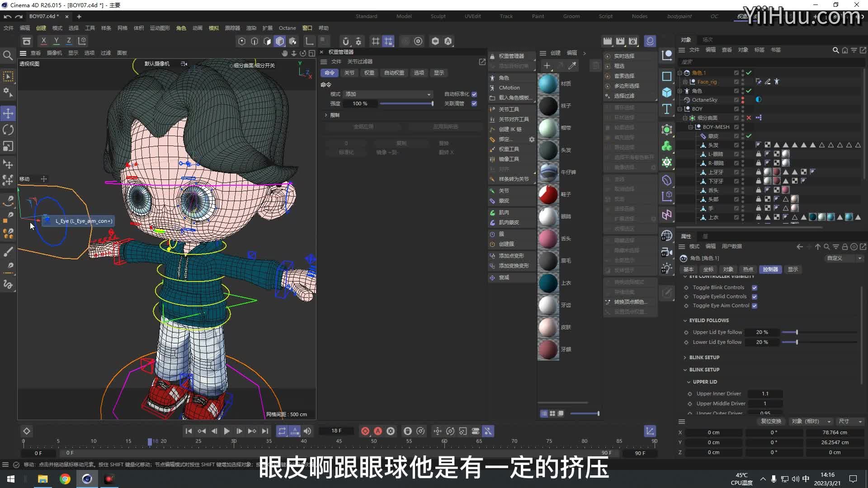Click the 关节工具 command
868x488 pixels.
(509, 109)
